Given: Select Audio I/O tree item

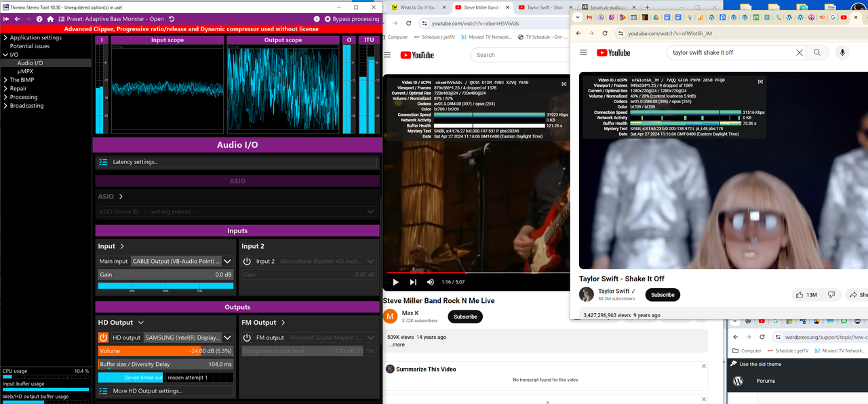Looking at the screenshot, I should pyautogui.click(x=30, y=63).
